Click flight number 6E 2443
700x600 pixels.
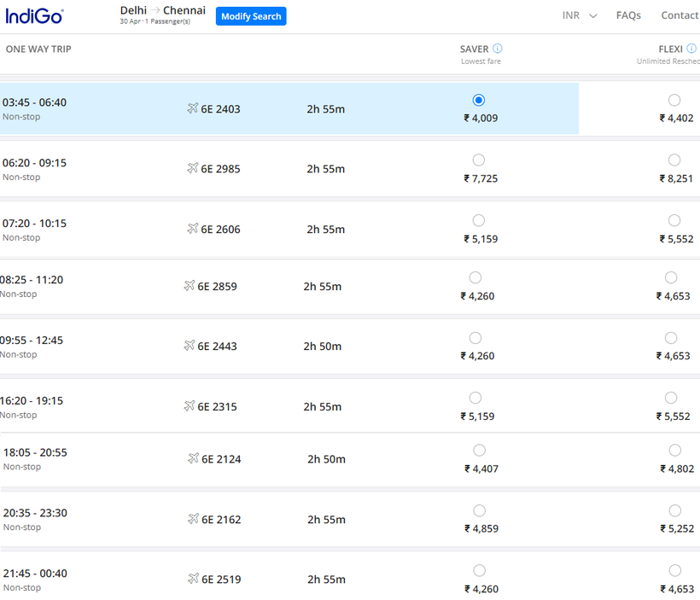218,346
